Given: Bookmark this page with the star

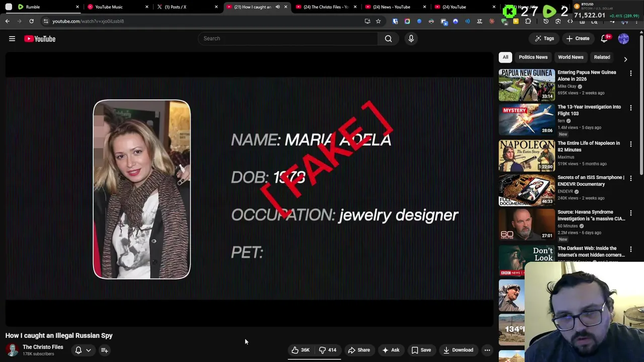Looking at the screenshot, I should pyautogui.click(x=378, y=21).
